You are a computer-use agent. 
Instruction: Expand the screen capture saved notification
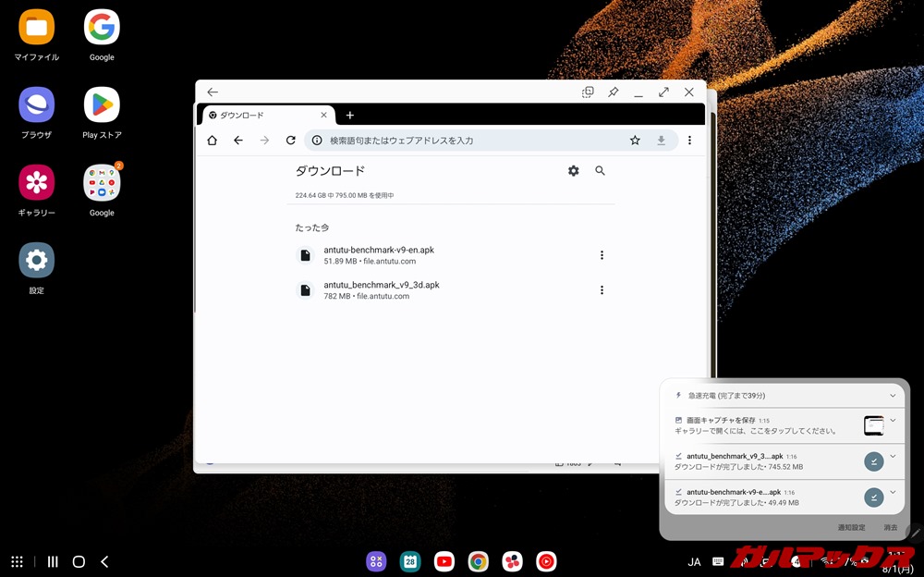pyautogui.click(x=893, y=420)
